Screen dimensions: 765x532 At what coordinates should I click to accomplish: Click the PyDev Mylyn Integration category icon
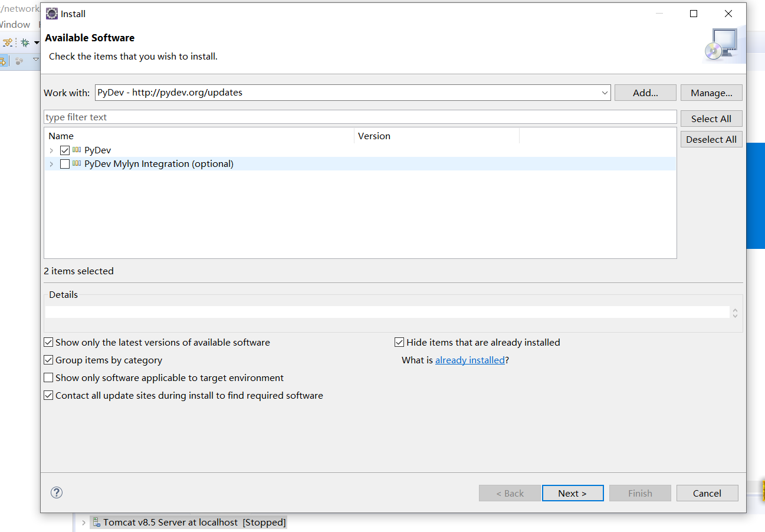click(77, 164)
